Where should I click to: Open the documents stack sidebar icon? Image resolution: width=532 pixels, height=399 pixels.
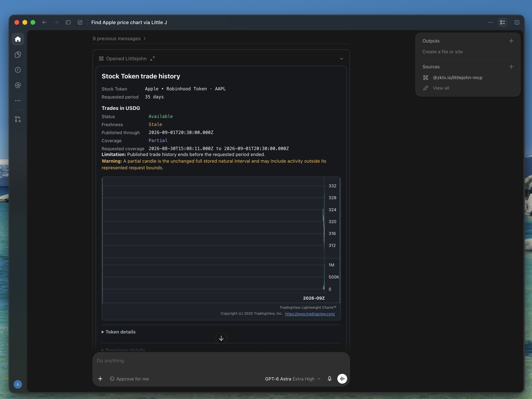[x=18, y=55]
